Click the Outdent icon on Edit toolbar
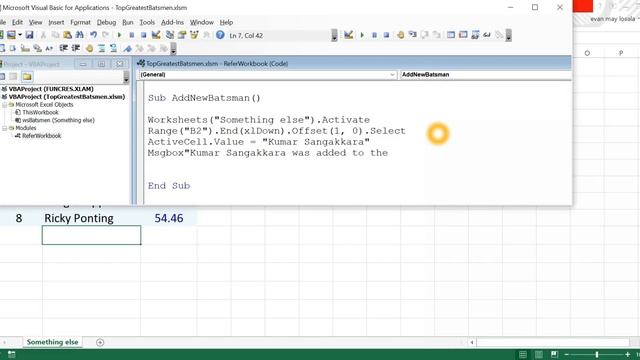The image size is (640, 360). [x=76, y=49]
